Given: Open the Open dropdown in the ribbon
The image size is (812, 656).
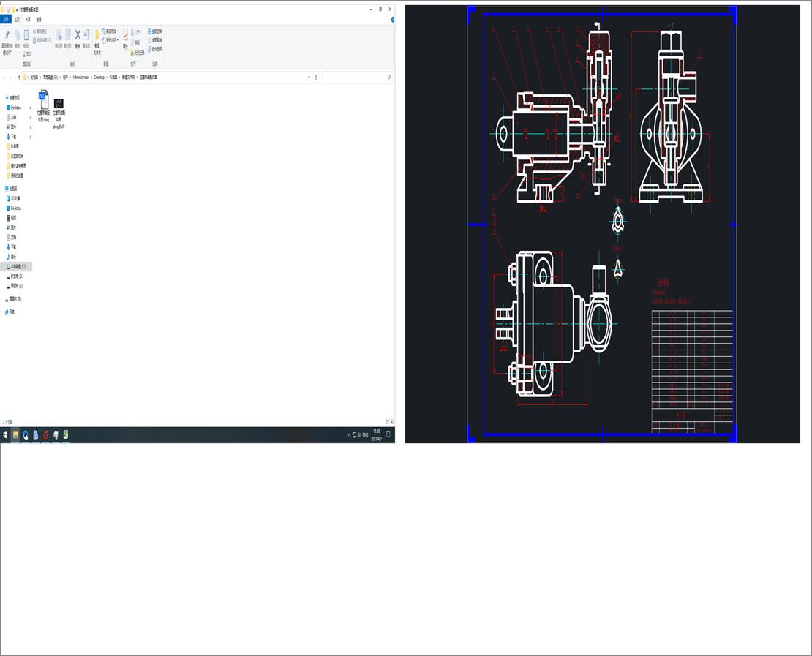Looking at the screenshot, I should [135, 32].
